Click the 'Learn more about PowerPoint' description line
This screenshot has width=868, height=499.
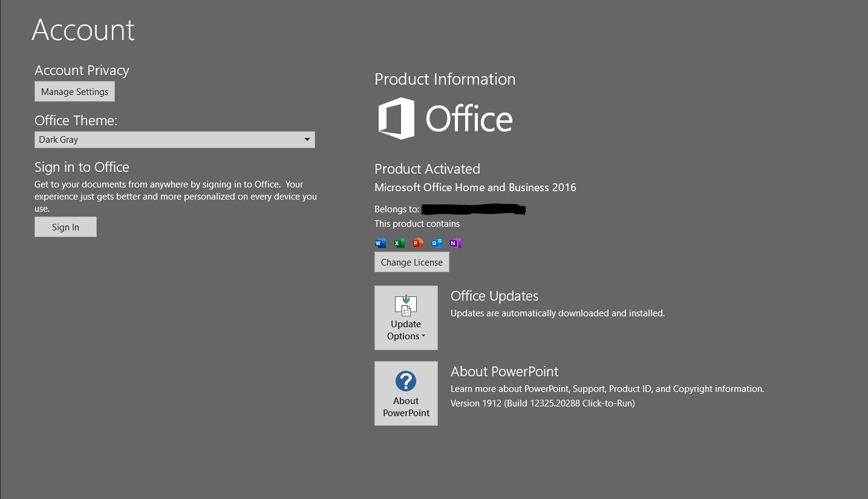[607, 389]
